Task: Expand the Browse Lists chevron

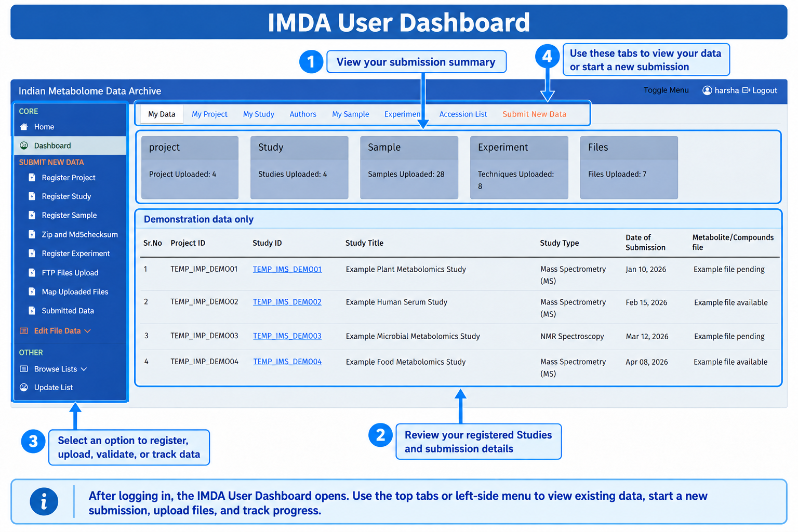Action: (x=84, y=369)
